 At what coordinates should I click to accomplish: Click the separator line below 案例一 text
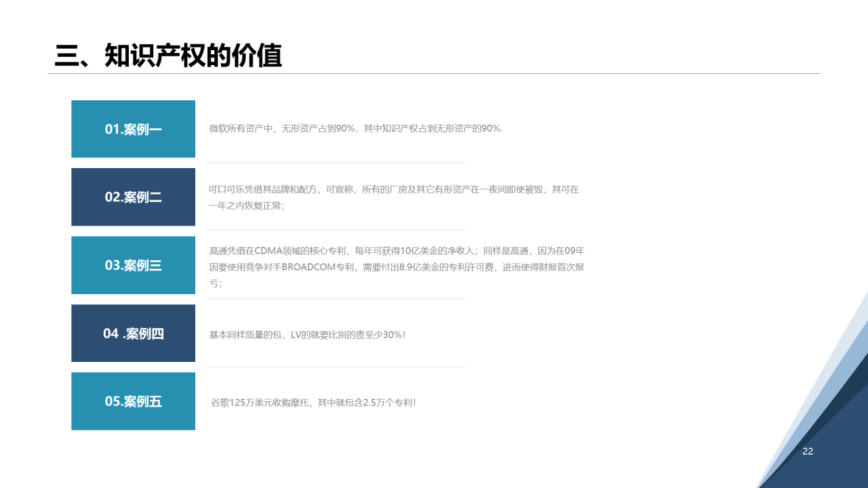335,163
